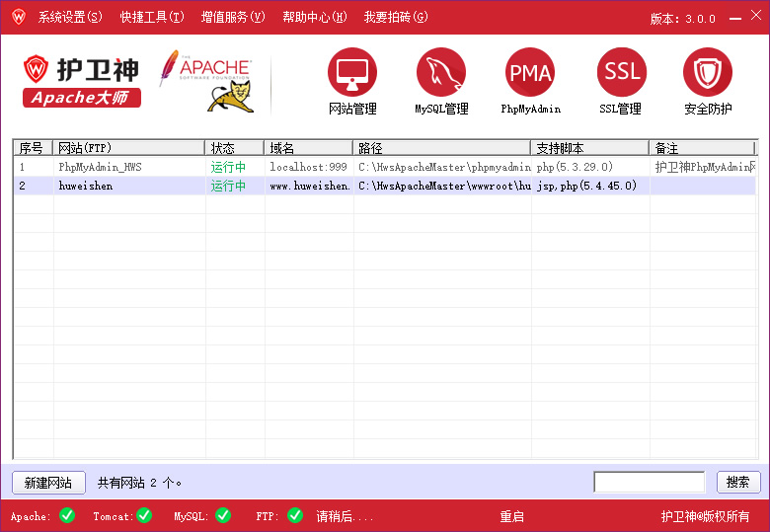The image size is (770, 532).
Task: Open the 系统设置(S) menu
Action: [70, 17]
